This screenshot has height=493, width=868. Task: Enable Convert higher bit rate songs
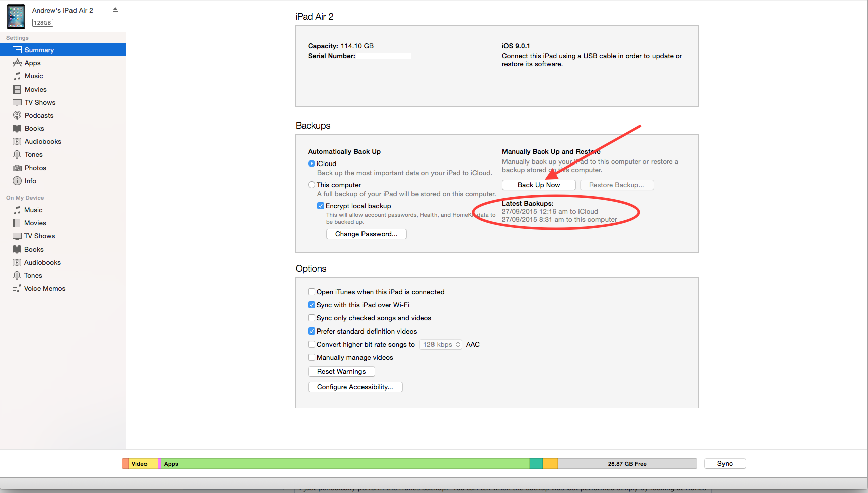312,344
